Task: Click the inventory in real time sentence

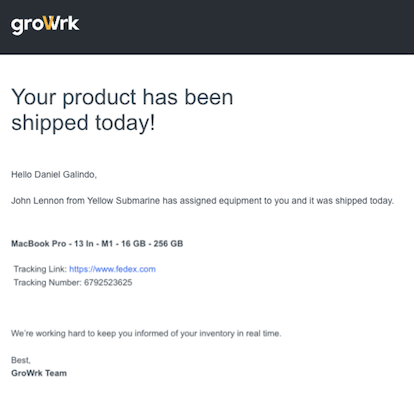Action: point(146,333)
